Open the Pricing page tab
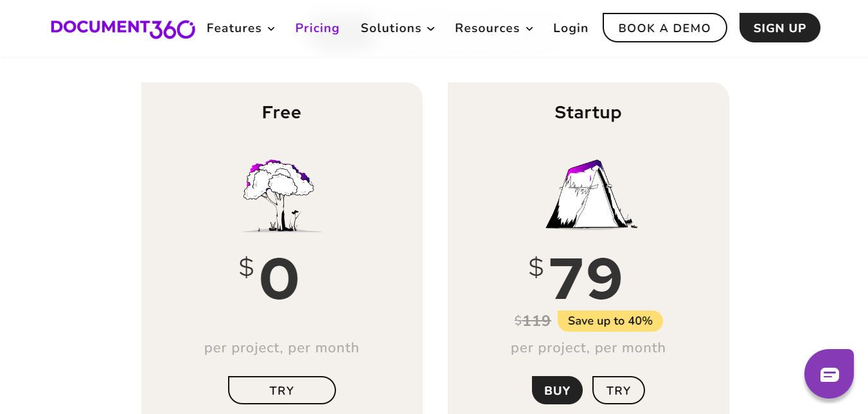 [317, 28]
